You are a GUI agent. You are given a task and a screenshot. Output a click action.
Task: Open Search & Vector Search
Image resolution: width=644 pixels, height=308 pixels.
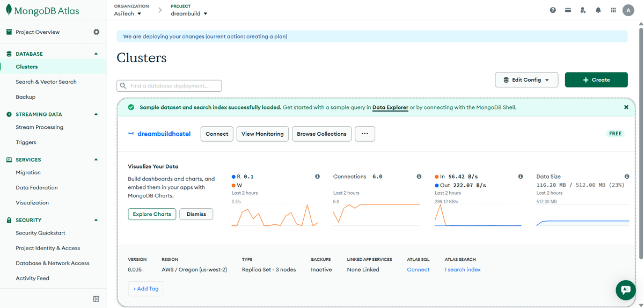point(46,82)
